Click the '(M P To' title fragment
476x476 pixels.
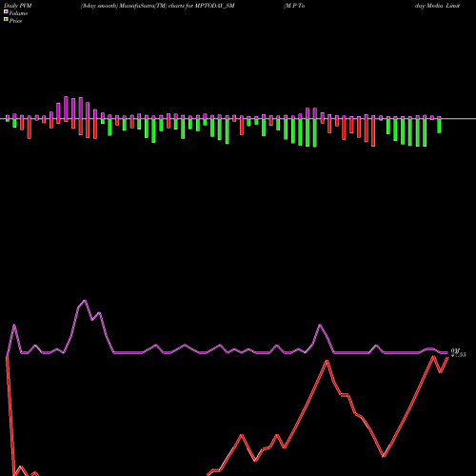click(294, 6)
